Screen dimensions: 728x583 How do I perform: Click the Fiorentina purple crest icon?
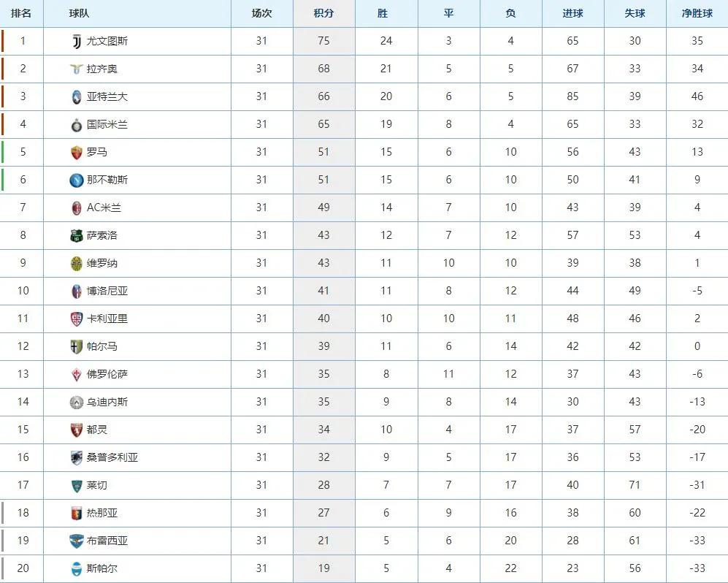click(x=77, y=375)
